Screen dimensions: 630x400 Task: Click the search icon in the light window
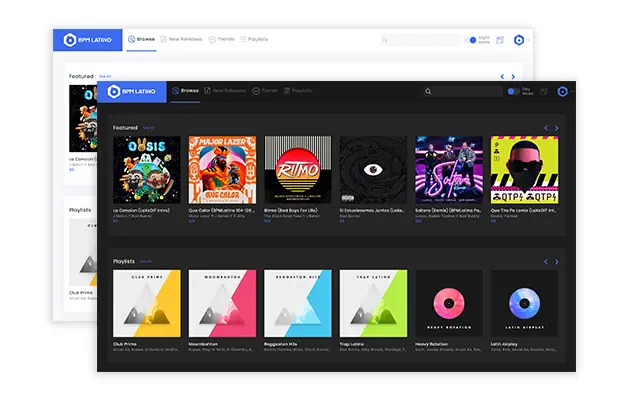[385, 40]
